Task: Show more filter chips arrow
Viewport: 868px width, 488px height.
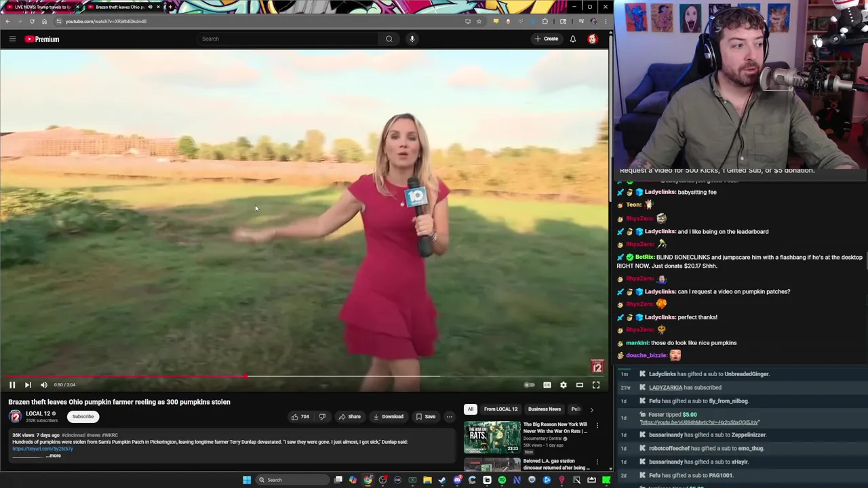Action: (x=591, y=409)
